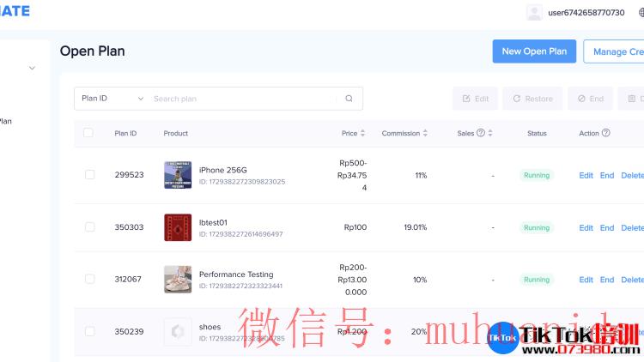Click plan ID 350303
The width and height of the screenshot is (644, 362).
pyautogui.click(x=129, y=227)
